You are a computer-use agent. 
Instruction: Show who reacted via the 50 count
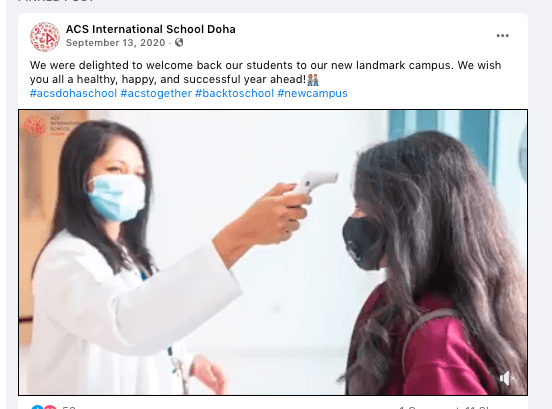[69, 407]
